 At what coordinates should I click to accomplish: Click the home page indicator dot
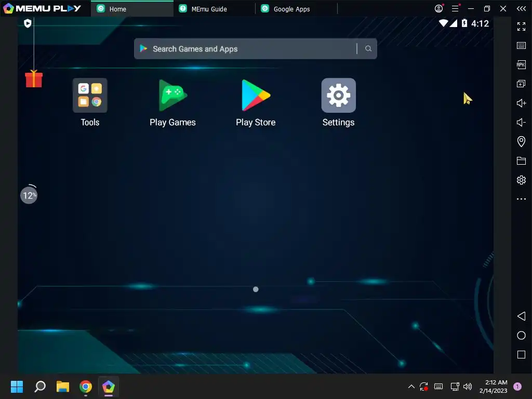[x=256, y=289]
